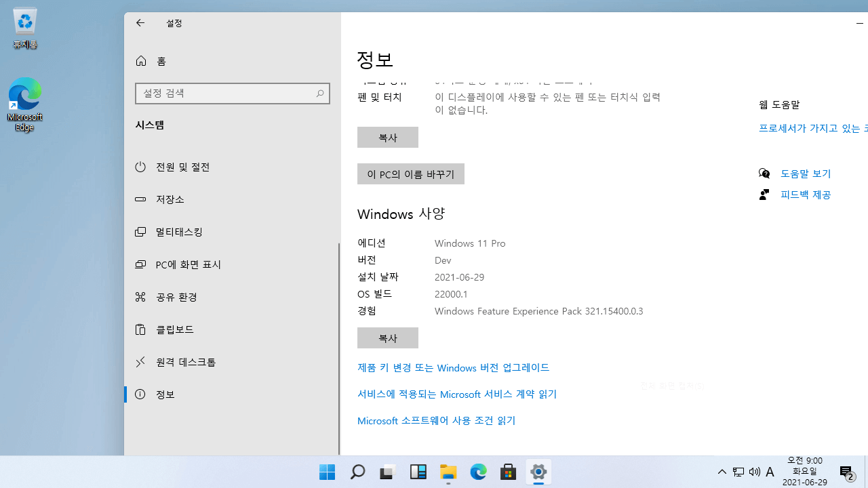This screenshot has height=488, width=868.
Task: Click the search magnifier in the settings search box
Action: tap(320, 93)
